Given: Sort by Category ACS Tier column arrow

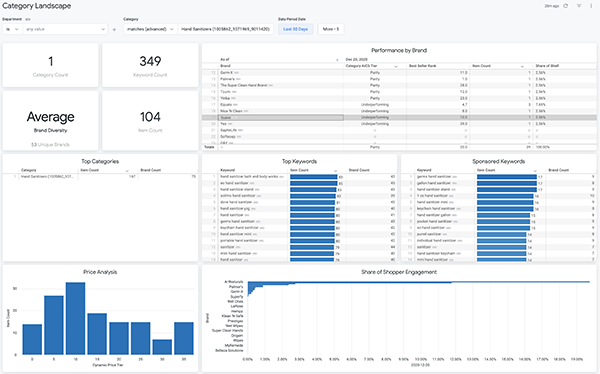Looking at the screenshot, I should (x=396, y=66).
